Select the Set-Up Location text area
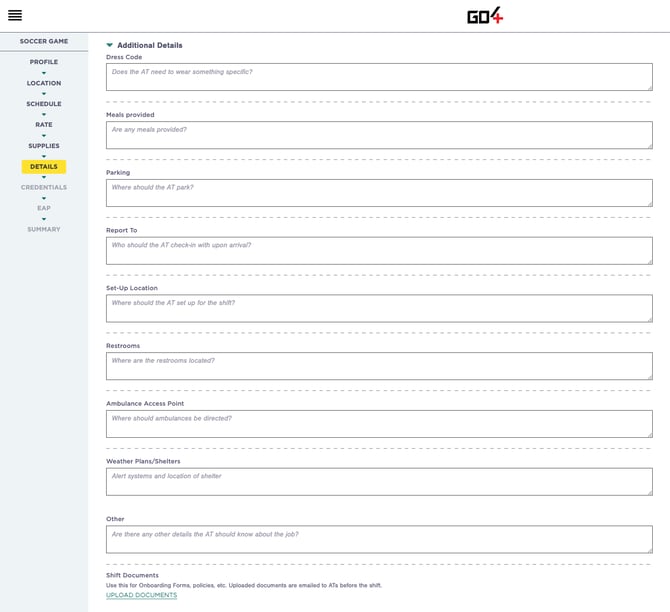Screen dimensions: 670x612 pos(379,308)
